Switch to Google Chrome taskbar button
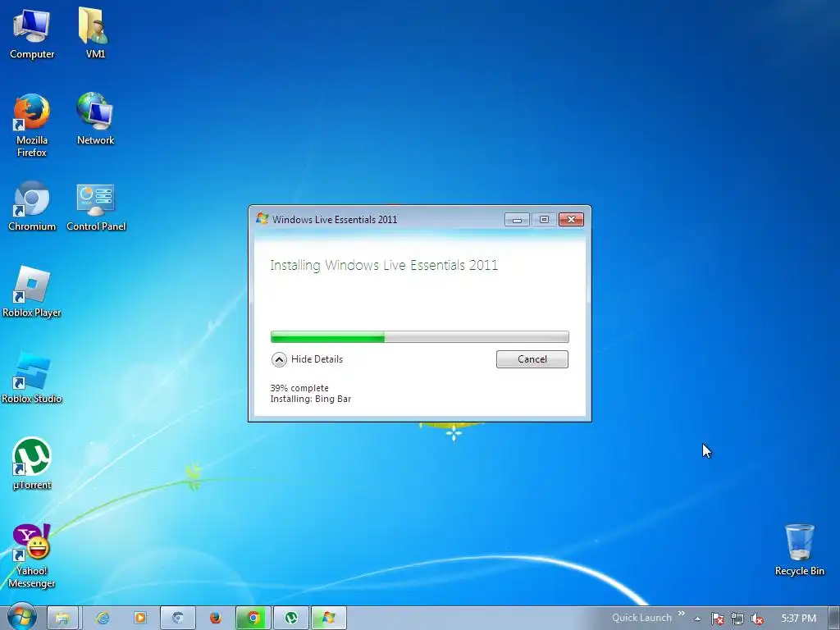Image resolution: width=840 pixels, height=630 pixels. (253, 618)
